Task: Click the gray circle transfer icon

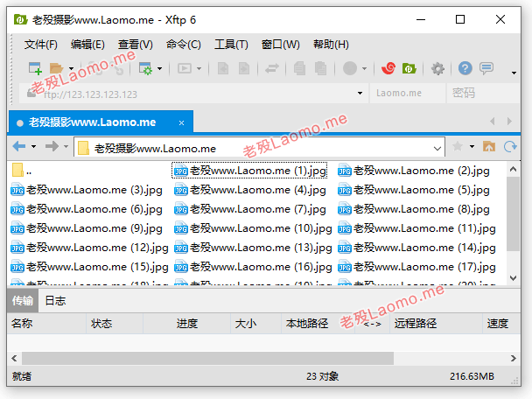Action: tap(350, 68)
